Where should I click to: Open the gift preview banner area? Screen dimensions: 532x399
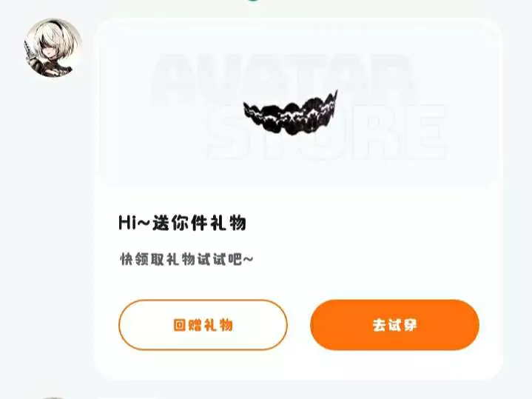[x=299, y=104]
